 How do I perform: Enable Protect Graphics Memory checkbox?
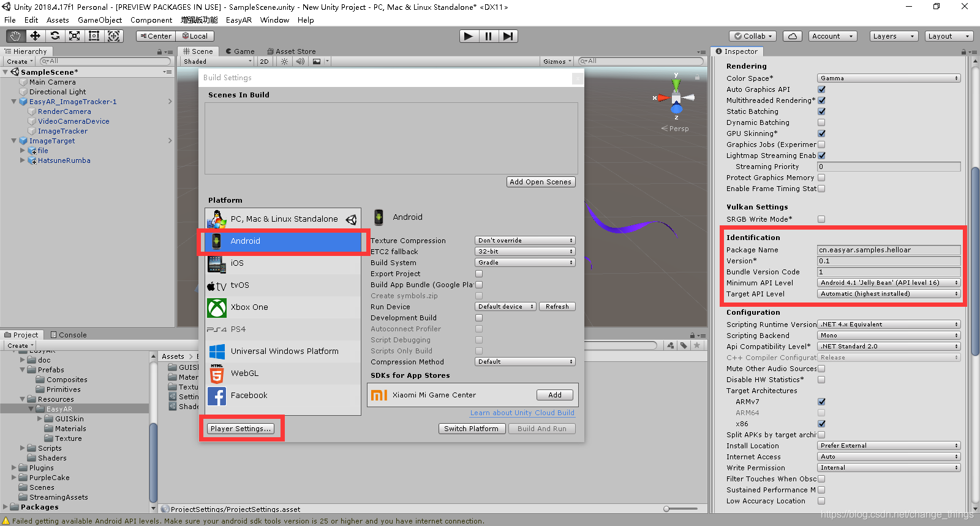pos(821,178)
